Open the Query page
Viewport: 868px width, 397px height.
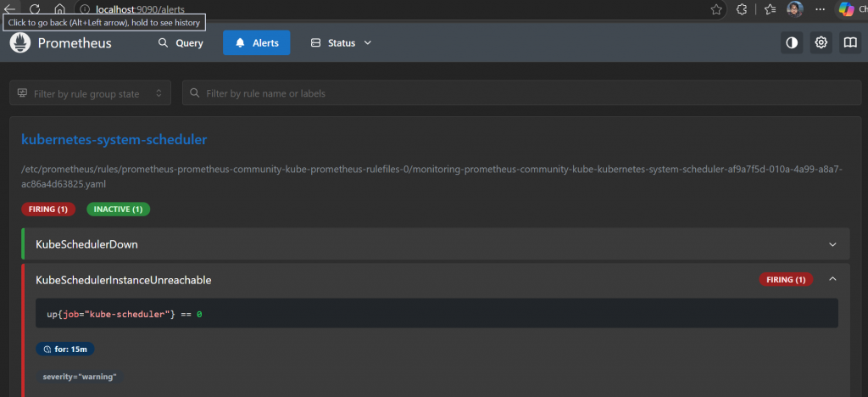tap(181, 42)
